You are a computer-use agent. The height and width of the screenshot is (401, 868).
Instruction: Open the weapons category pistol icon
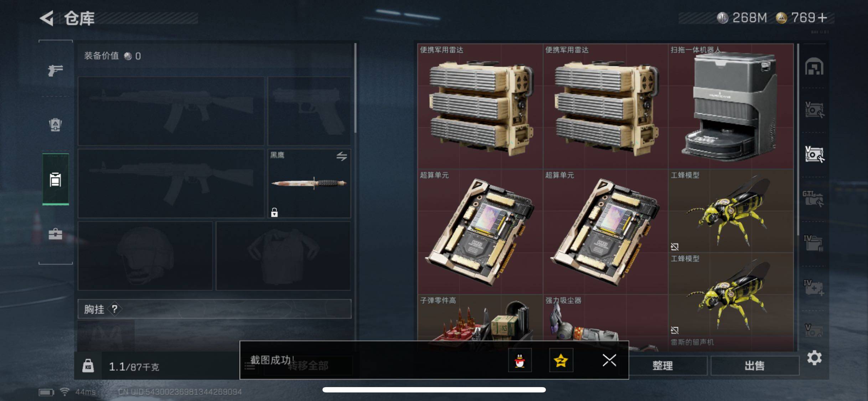(55, 70)
